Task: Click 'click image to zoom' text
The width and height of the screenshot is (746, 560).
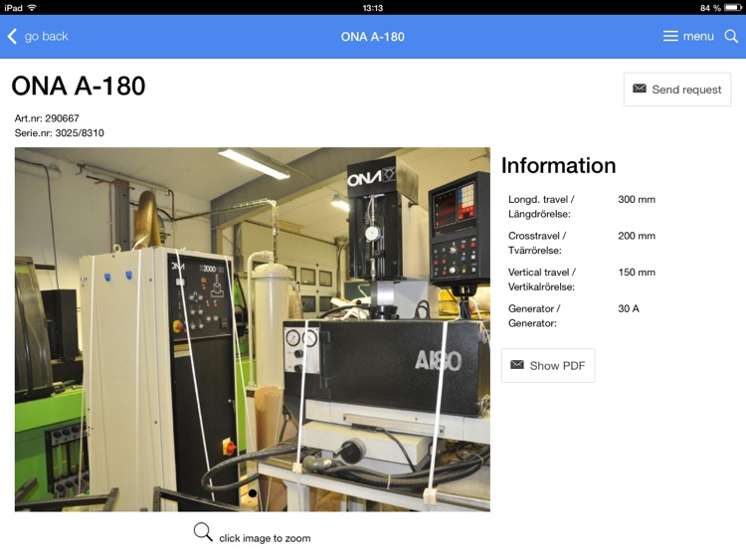Action: [265, 538]
